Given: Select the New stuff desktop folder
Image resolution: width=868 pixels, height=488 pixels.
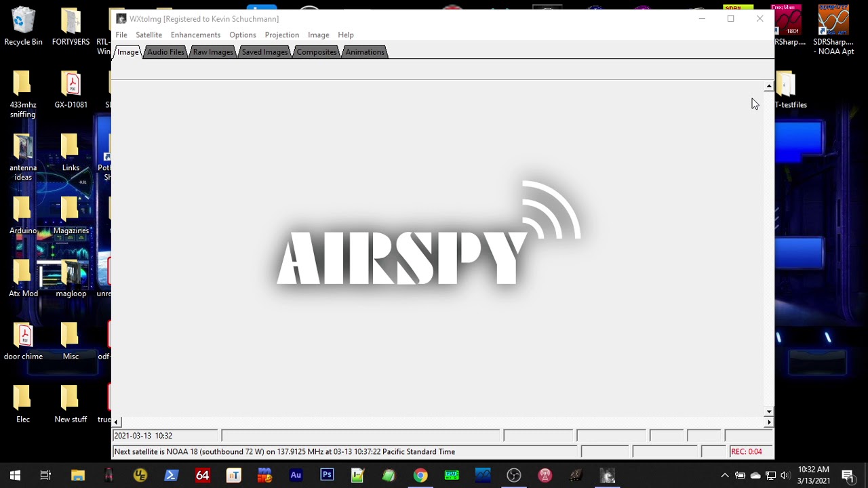Looking at the screenshot, I should click(x=71, y=405).
